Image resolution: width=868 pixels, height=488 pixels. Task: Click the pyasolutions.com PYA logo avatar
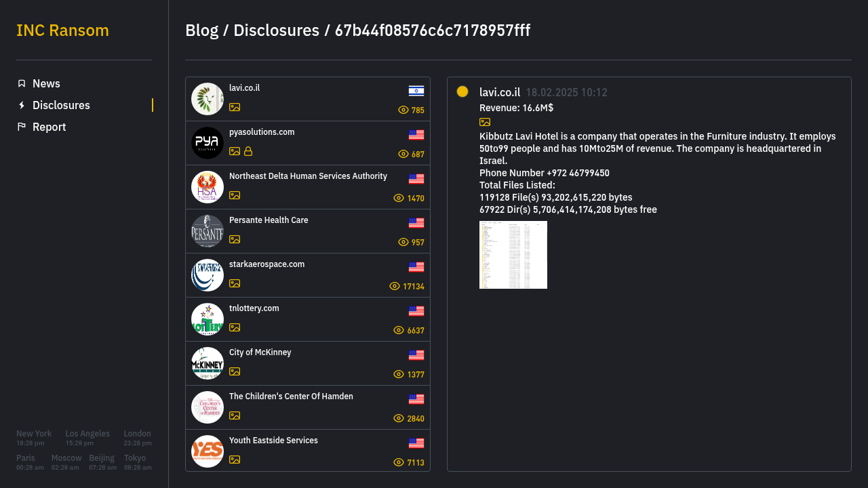click(x=208, y=143)
